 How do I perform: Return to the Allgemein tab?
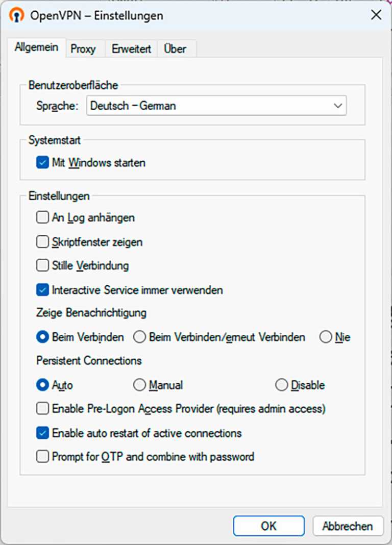(36, 48)
